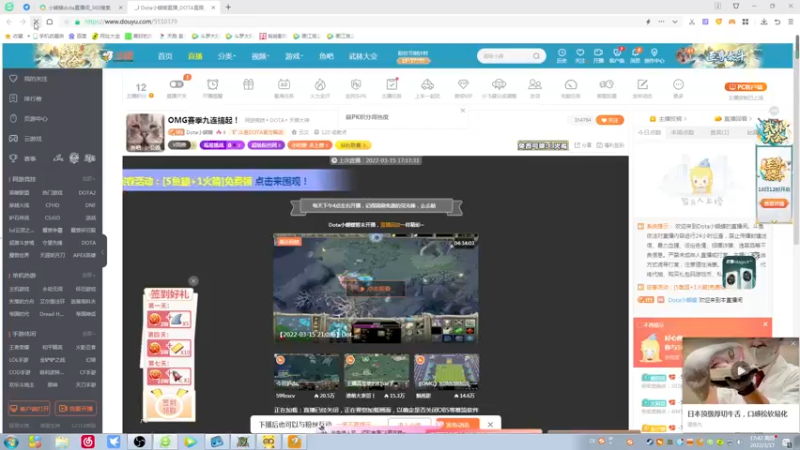The image size is (800, 450).
Task: Click 点击来围观 link in banner
Action: click(281, 181)
